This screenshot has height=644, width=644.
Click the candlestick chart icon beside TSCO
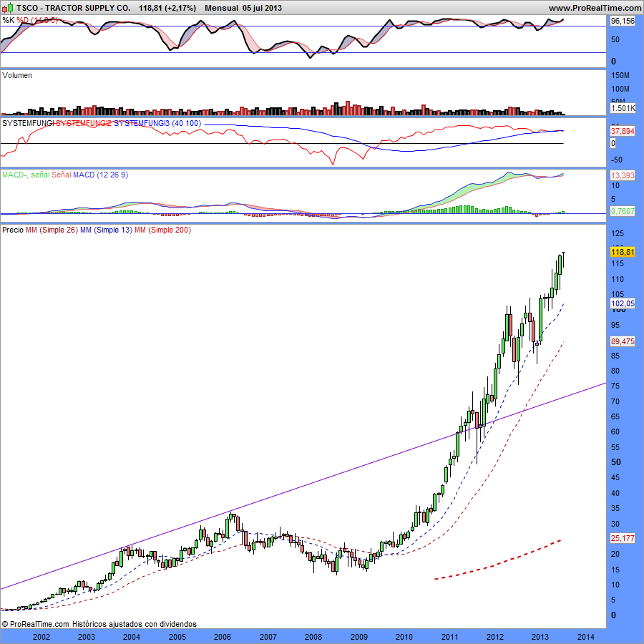pyautogui.click(x=7, y=8)
